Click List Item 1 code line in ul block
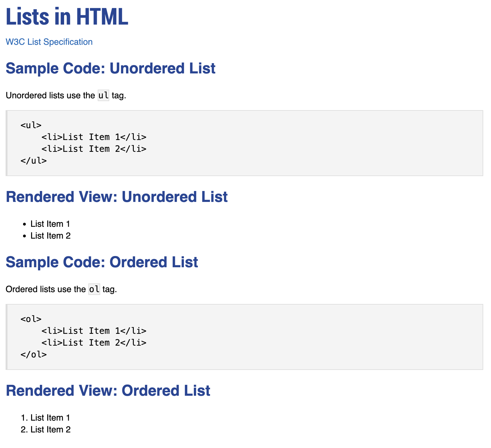Viewport: 491px width, 448px height. click(x=94, y=137)
